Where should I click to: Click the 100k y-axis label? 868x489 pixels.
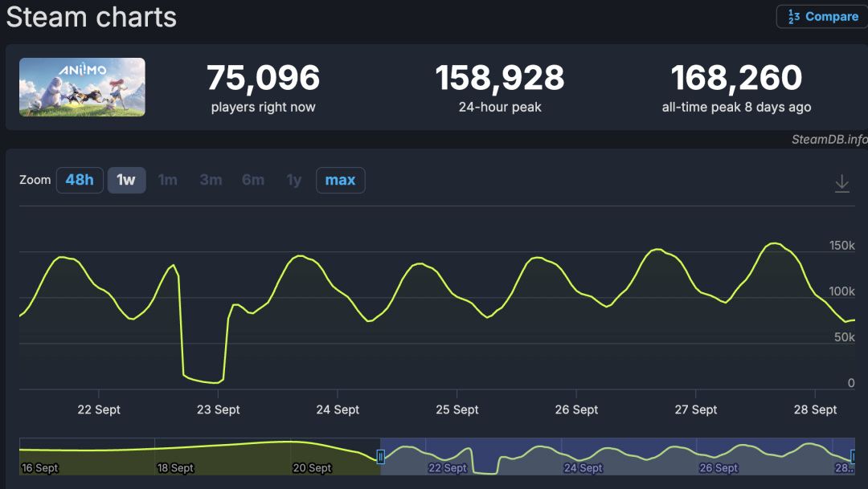click(841, 291)
